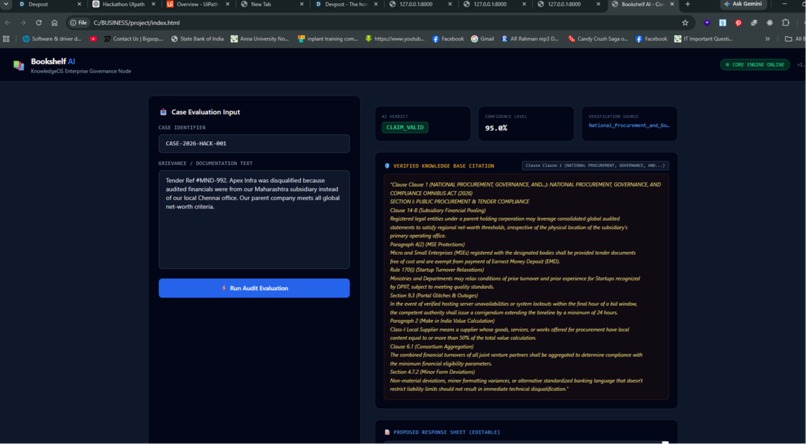This screenshot has height=444, width=806.
Task: Go to the browser home page
Action: point(54,23)
